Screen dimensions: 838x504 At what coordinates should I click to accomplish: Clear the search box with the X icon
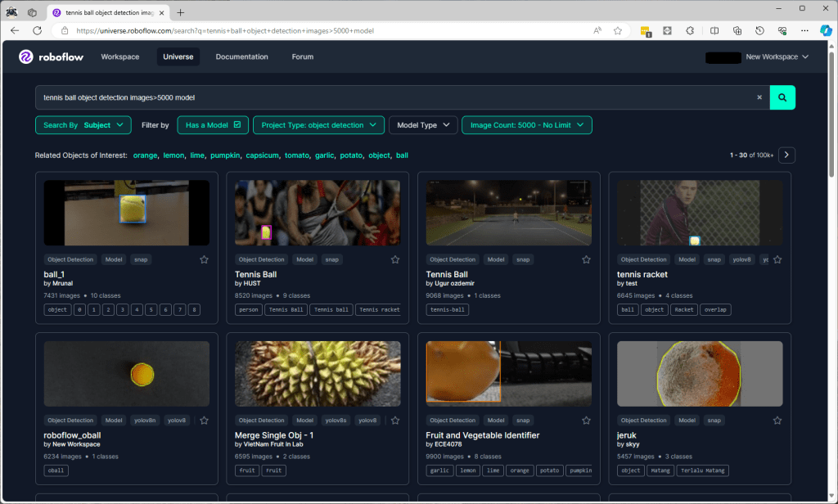point(759,97)
